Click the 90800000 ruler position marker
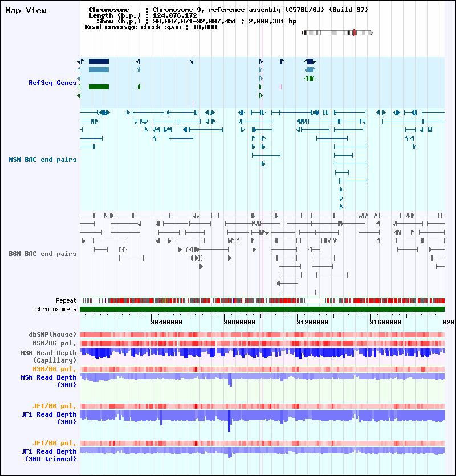This screenshot has width=456, height=476. point(239,322)
